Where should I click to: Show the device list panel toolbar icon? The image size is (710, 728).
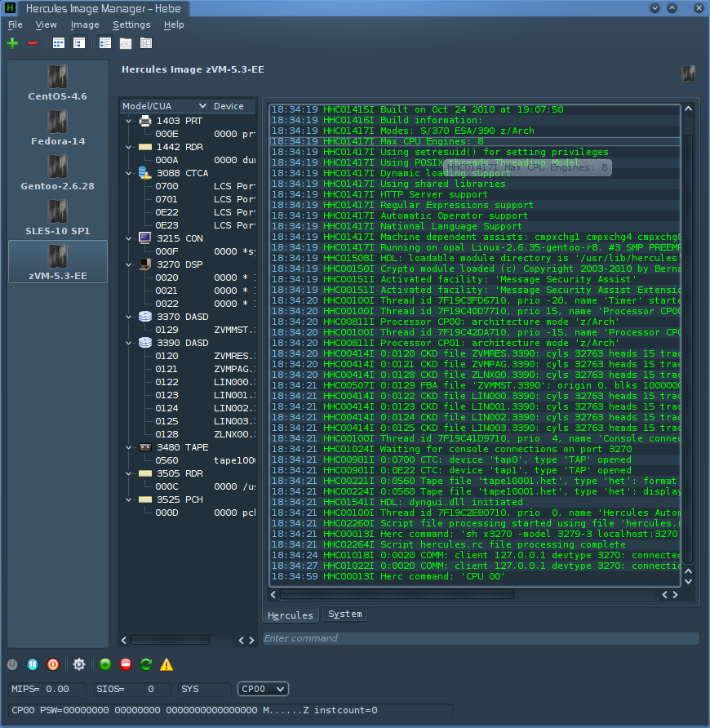(105, 43)
